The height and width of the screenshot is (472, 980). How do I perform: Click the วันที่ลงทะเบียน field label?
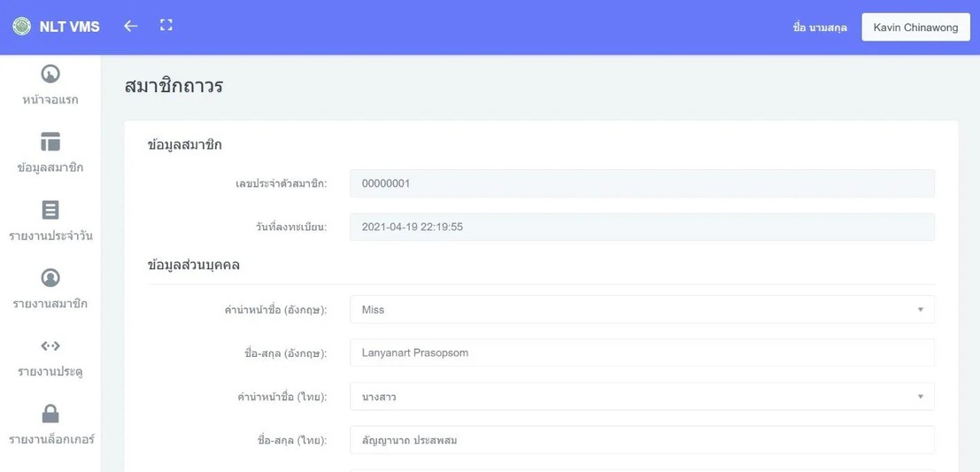click(x=292, y=227)
